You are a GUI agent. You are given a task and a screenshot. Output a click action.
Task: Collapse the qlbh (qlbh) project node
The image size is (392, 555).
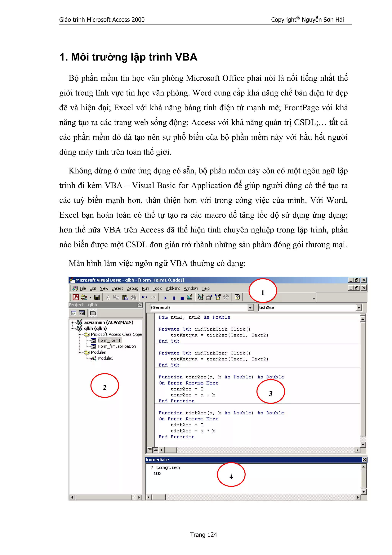point(72,328)
